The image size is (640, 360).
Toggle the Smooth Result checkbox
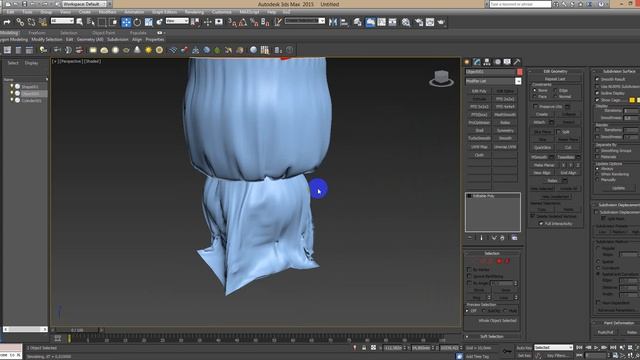(597, 79)
